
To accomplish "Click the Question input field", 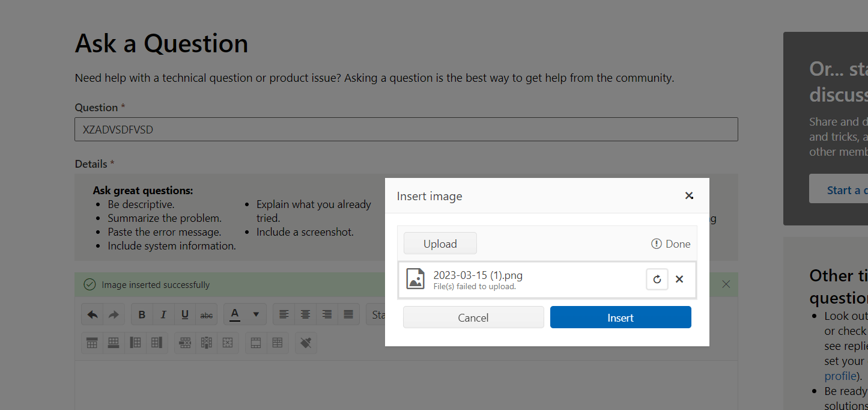I will 406,129.
